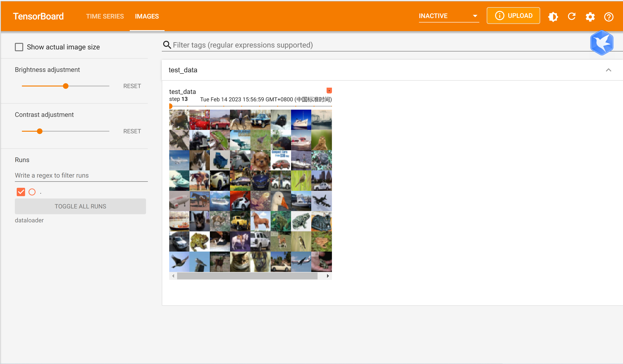Click the info icon inside UPLOAD button
Screen dimensions: 623x364
(499, 16)
